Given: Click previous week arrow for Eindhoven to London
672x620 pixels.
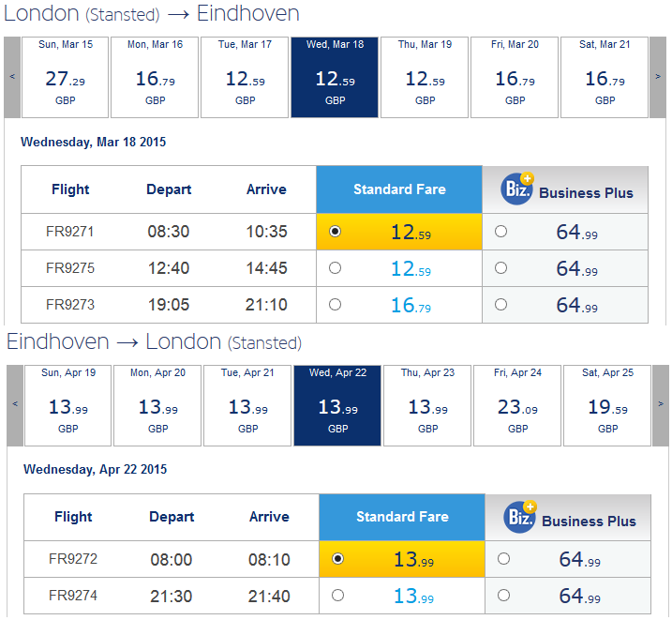Looking at the screenshot, I should click(15, 404).
